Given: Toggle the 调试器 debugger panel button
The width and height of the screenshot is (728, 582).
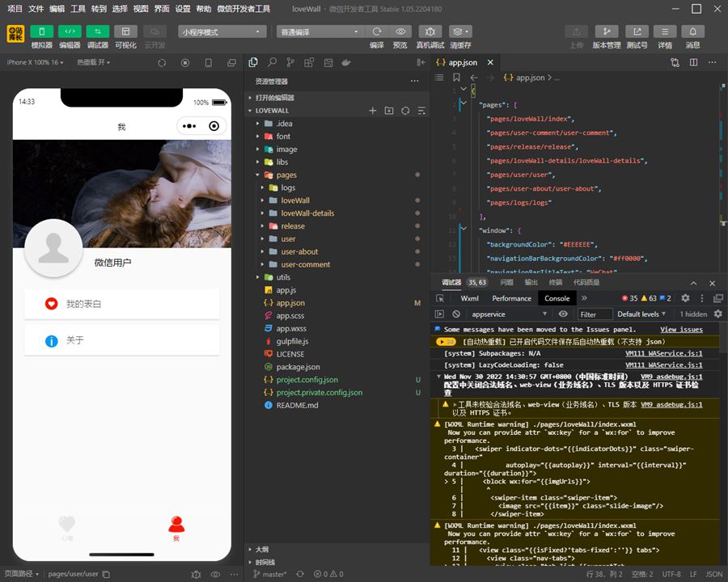Looking at the screenshot, I should (97, 32).
